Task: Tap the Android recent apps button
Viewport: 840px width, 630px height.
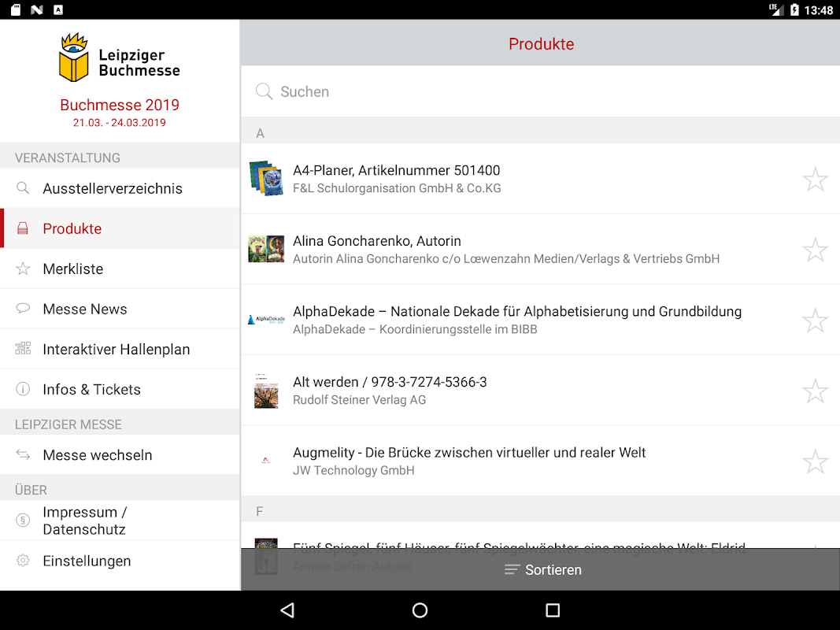Action: point(553,610)
